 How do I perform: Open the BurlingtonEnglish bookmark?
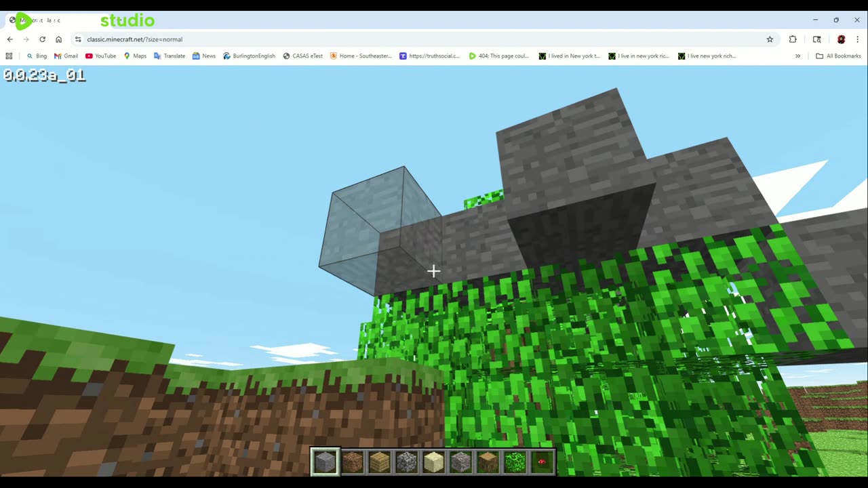tap(249, 56)
